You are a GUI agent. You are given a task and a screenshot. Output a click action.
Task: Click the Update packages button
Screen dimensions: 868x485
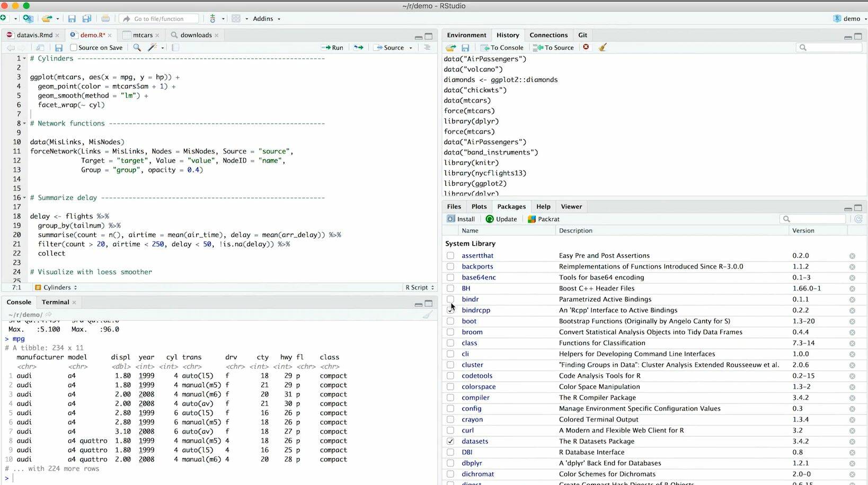click(x=501, y=219)
